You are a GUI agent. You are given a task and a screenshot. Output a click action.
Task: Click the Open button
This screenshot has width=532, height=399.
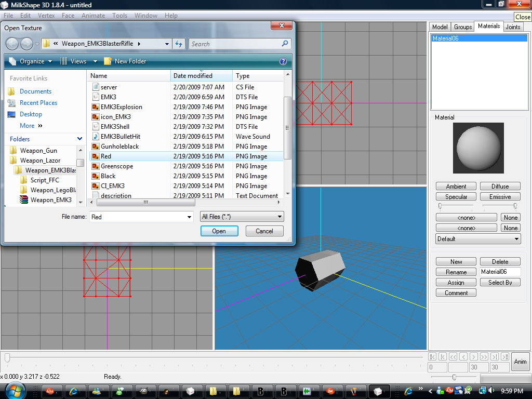[219, 231]
